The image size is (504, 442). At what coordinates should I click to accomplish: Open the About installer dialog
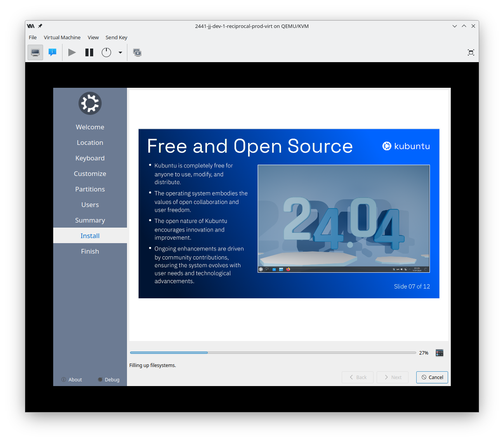pos(71,379)
